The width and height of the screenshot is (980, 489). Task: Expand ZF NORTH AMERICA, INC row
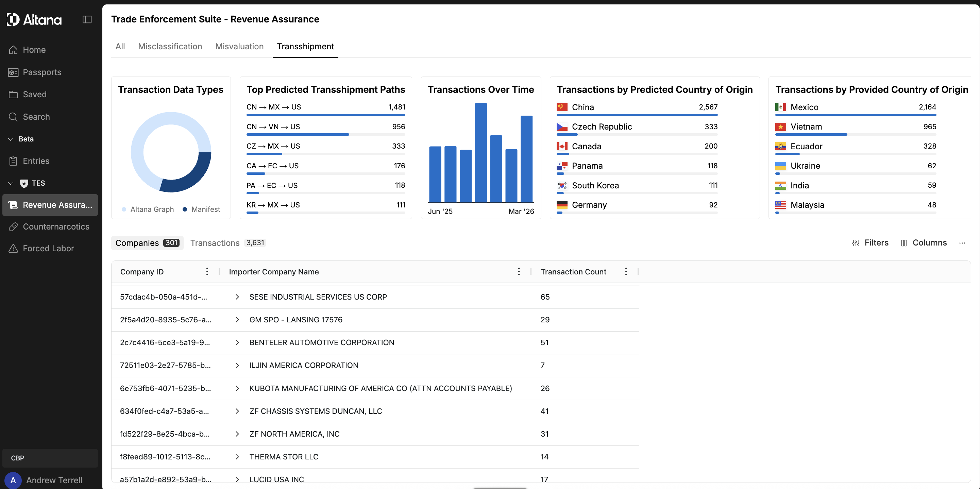click(237, 434)
